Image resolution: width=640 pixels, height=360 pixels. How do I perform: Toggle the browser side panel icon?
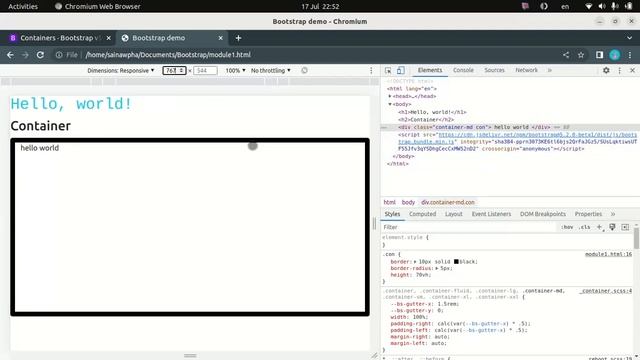point(599,55)
